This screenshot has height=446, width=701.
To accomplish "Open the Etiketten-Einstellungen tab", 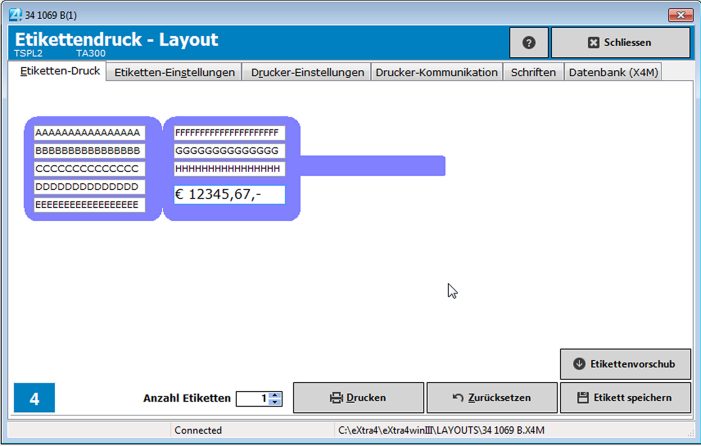I will coord(174,72).
